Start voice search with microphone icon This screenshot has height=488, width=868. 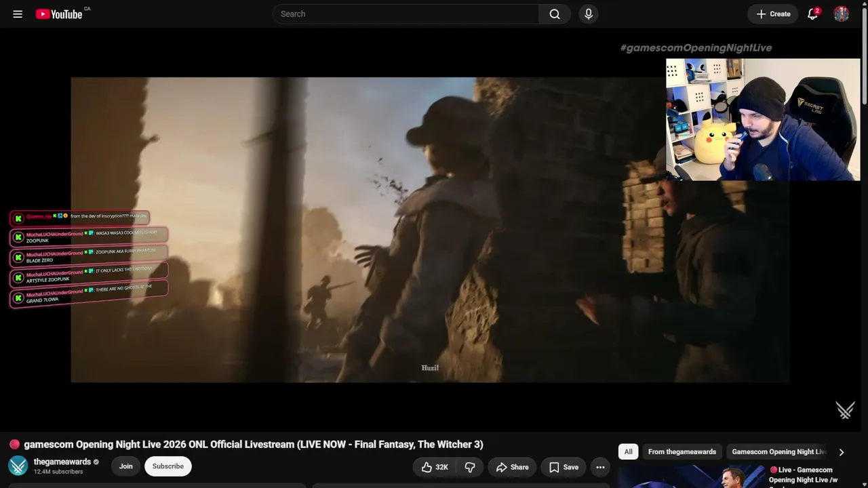click(x=588, y=14)
